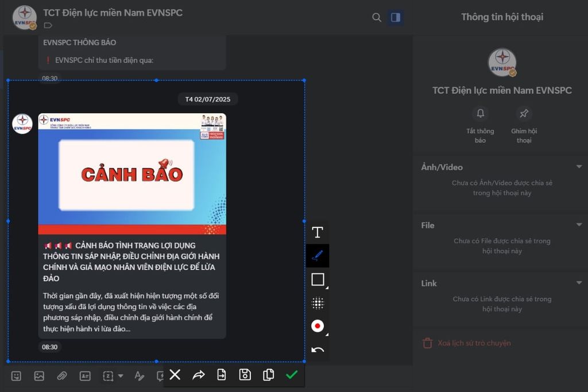Image resolution: width=588 pixels, height=392 pixels.
Task: Click the contact card icon
Action: pos(85,376)
